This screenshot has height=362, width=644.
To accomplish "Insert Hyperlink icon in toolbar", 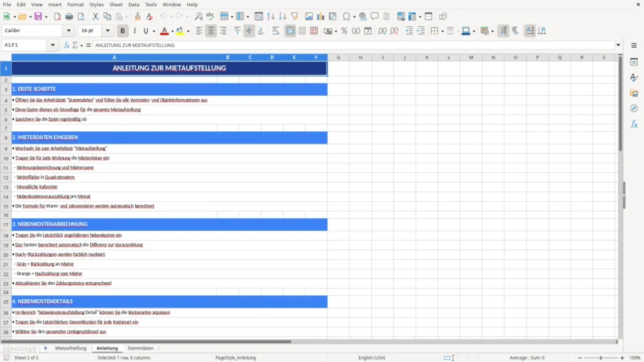I will point(363,16).
